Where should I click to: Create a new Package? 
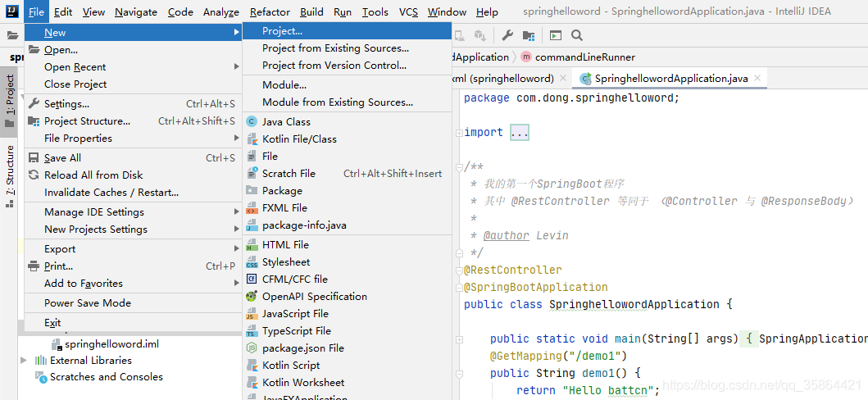tap(347, 190)
